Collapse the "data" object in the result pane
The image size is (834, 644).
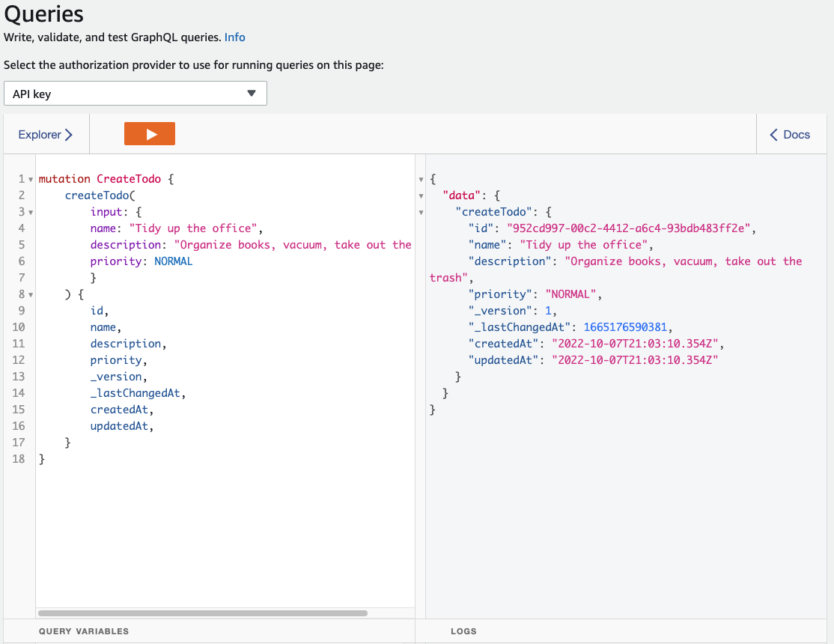[x=421, y=196]
